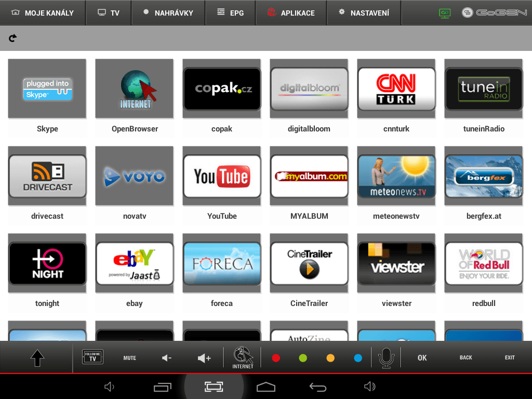Click the red color remote button
The image size is (532, 399).
pyautogui.click(x=276, y=358)
